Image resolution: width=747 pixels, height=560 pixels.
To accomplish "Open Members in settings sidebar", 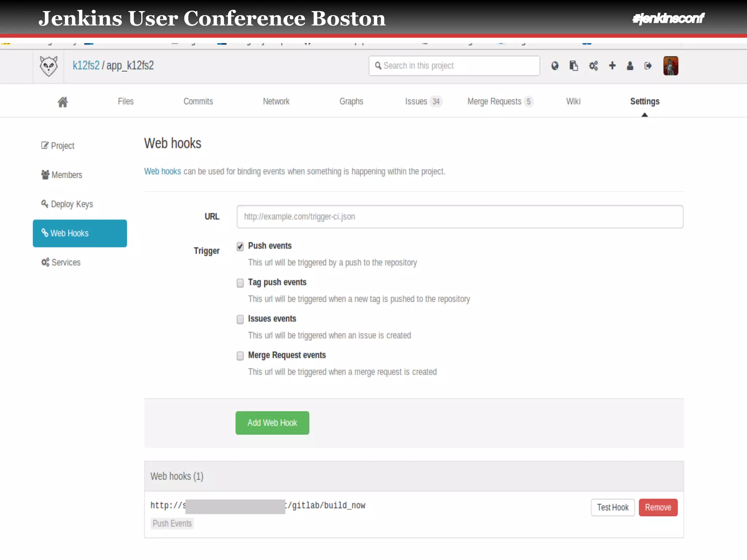I will click(62, 175).
